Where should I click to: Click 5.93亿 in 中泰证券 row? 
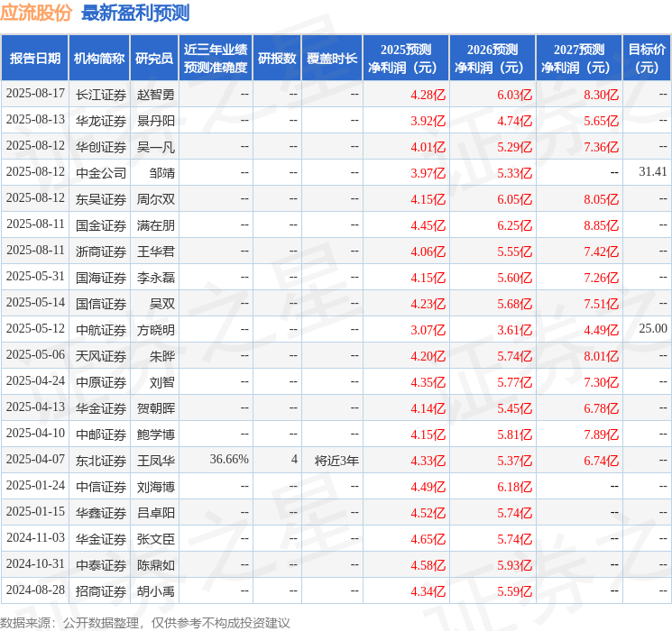coord(515,565)
